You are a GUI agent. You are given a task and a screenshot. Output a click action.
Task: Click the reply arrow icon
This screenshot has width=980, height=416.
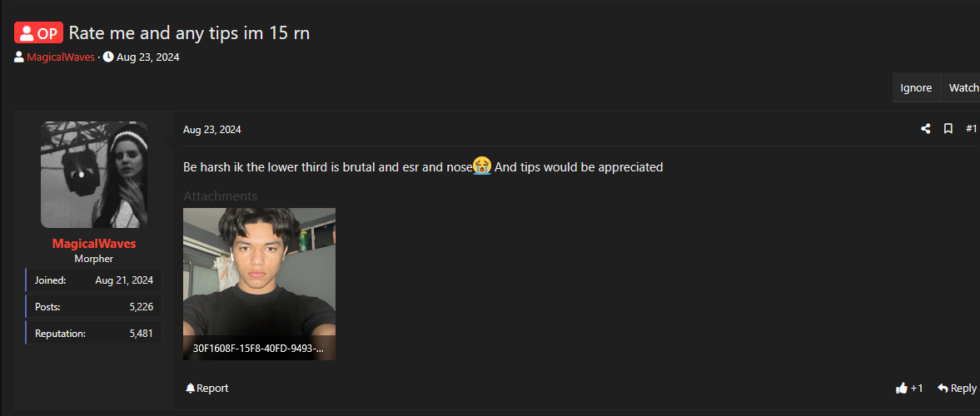coord(943,389)
